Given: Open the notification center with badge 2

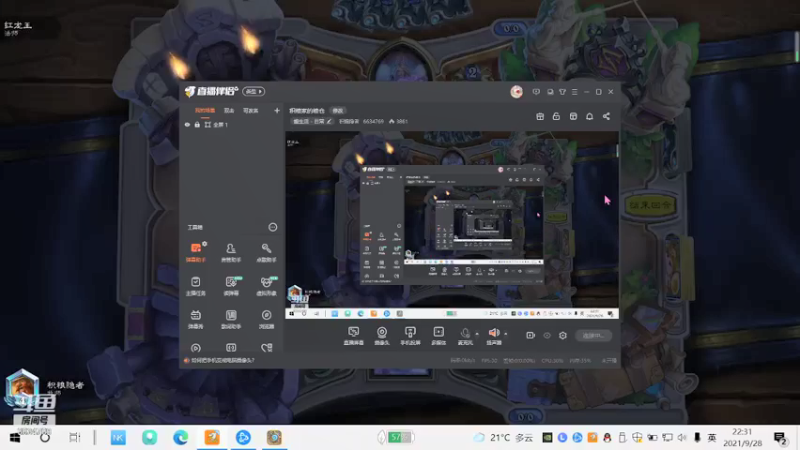Looking at the screenshot, I should tap(780, 438).
